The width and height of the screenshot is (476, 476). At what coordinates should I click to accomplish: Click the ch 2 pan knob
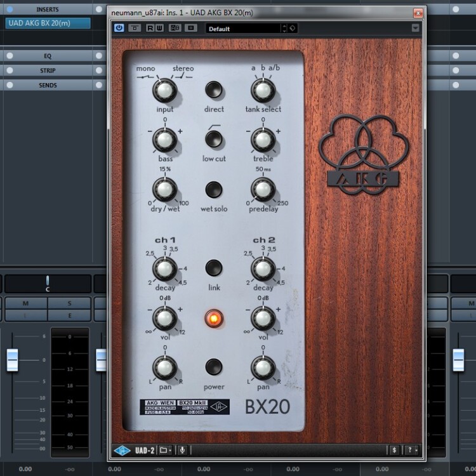[263, 368]
